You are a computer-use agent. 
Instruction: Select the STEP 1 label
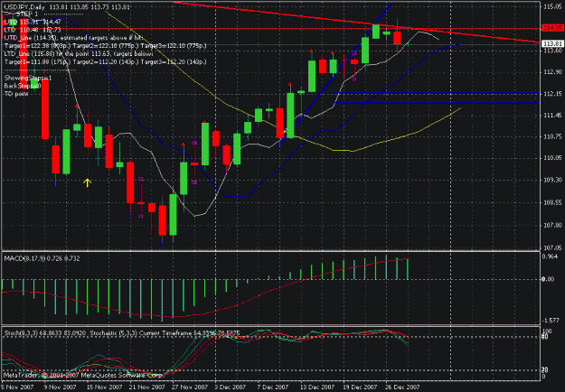click(26, 14)
